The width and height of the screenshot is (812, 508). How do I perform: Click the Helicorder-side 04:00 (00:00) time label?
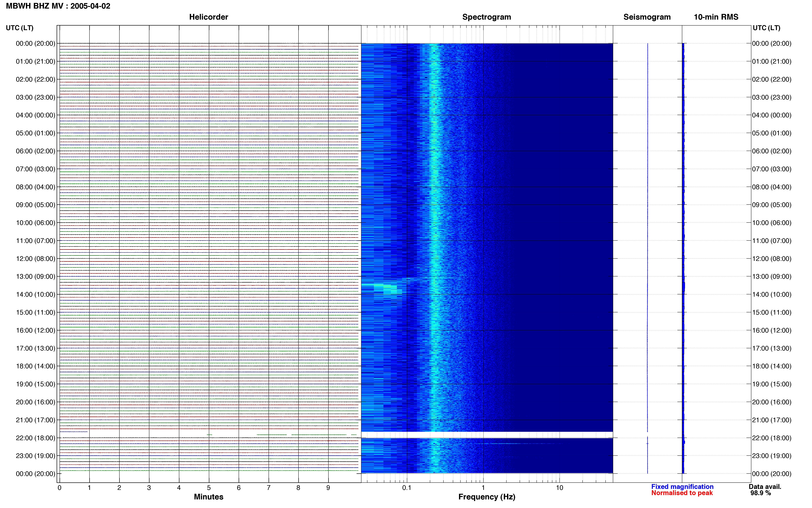pos(36,115)
